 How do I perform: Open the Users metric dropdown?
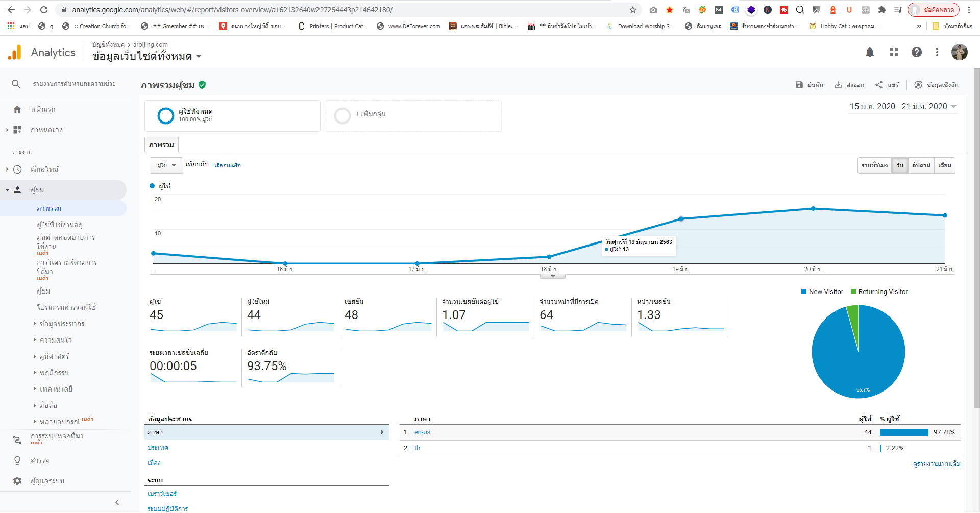[166, 165]
